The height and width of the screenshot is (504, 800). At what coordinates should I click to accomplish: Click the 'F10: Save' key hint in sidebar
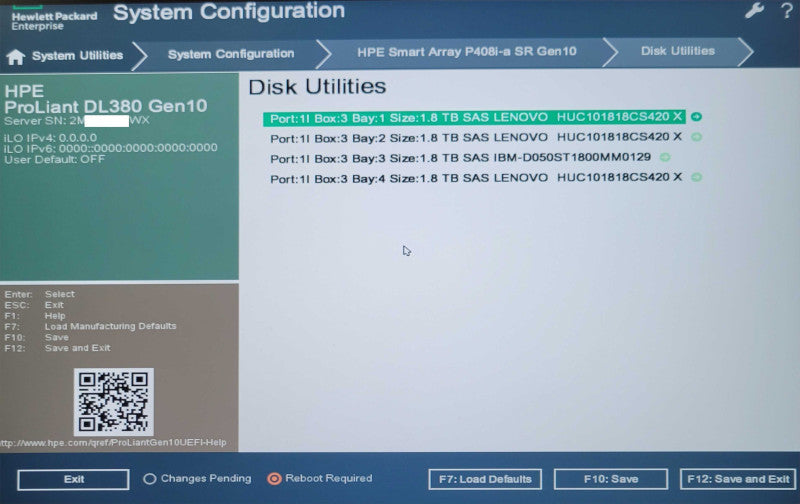[x=36, y=337]
